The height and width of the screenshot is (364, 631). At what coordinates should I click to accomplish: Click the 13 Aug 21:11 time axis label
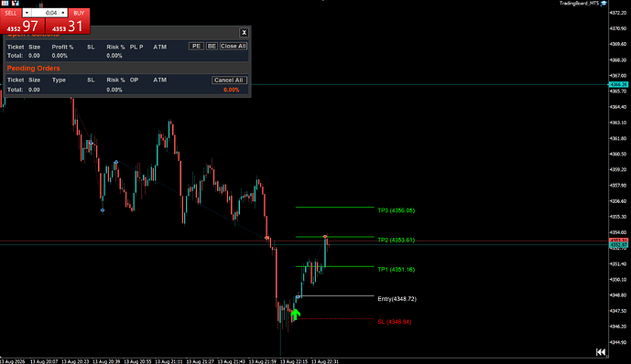[x=169, y=361]
